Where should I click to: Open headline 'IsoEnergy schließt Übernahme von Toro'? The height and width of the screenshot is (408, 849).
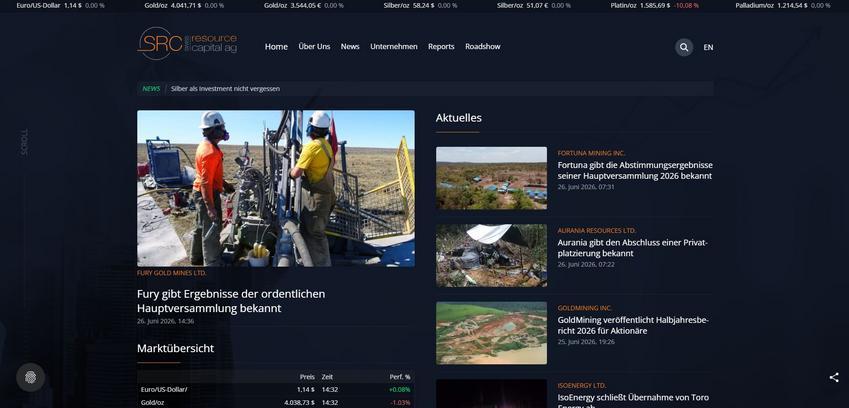point(633,400)
